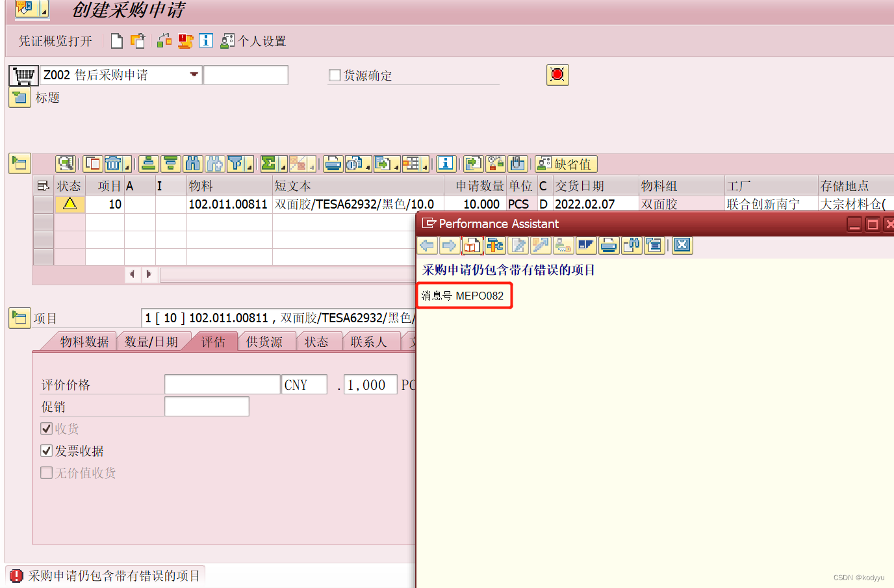894x588 pixels.
Task: Click message number text MEPO082
Action: [479, 296]
